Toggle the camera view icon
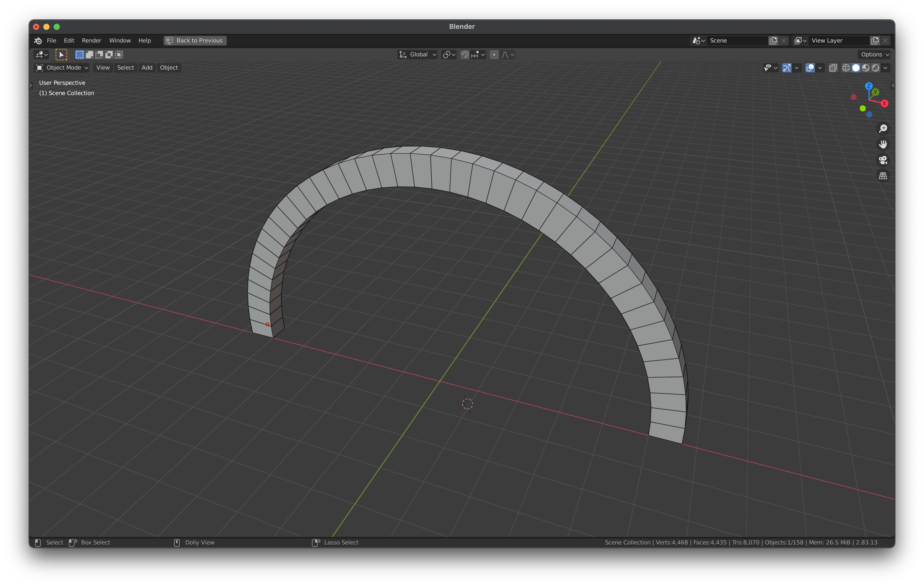This screenshot has width=924, height=586. click(x=883, y=160)
